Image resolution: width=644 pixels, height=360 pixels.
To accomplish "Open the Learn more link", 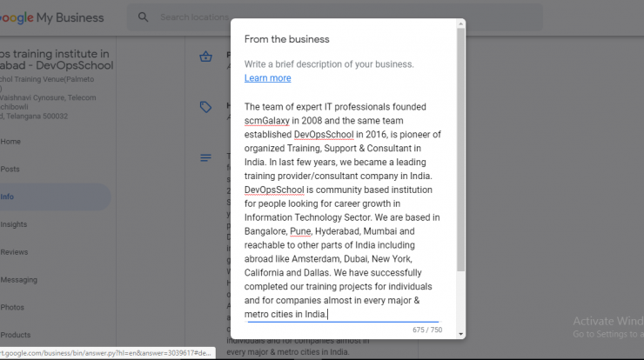I will tap(267, 78).
